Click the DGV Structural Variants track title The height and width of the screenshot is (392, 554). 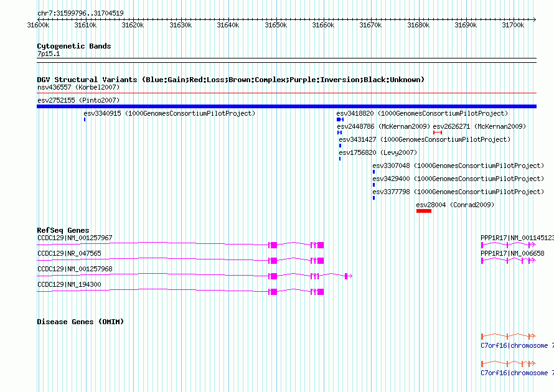tap(231, 80)
